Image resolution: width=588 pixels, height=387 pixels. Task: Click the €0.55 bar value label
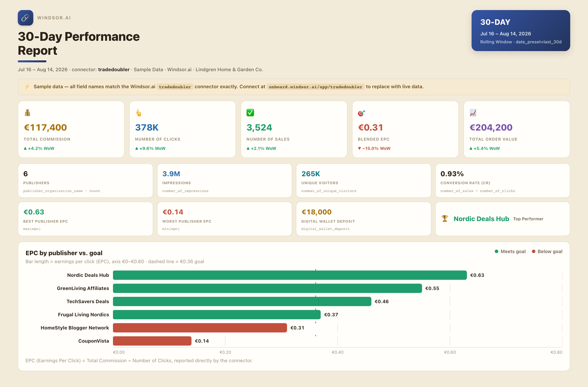pyautogui.click(x=432, y=288)
